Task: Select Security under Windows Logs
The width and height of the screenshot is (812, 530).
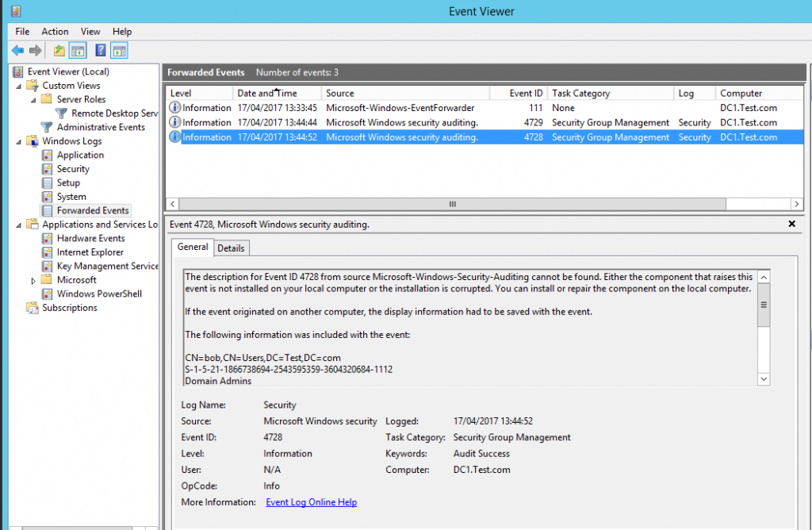Action: click(73, 169)
